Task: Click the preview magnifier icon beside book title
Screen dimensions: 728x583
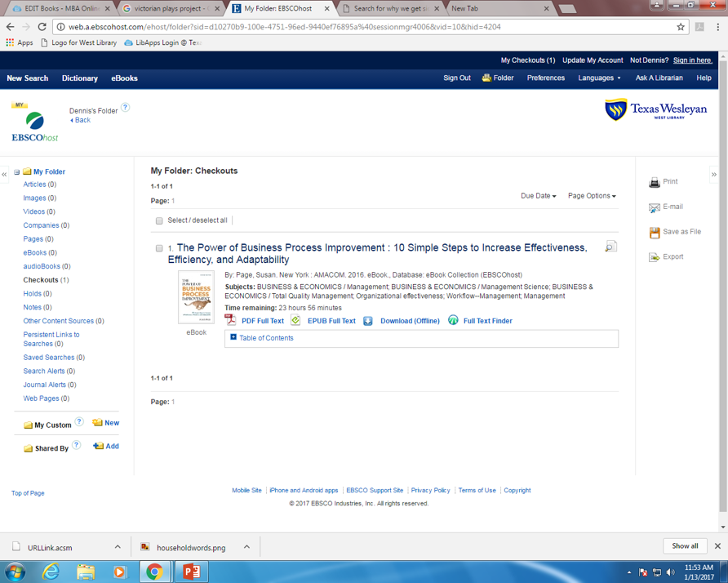Action: (x=611, y=247)
